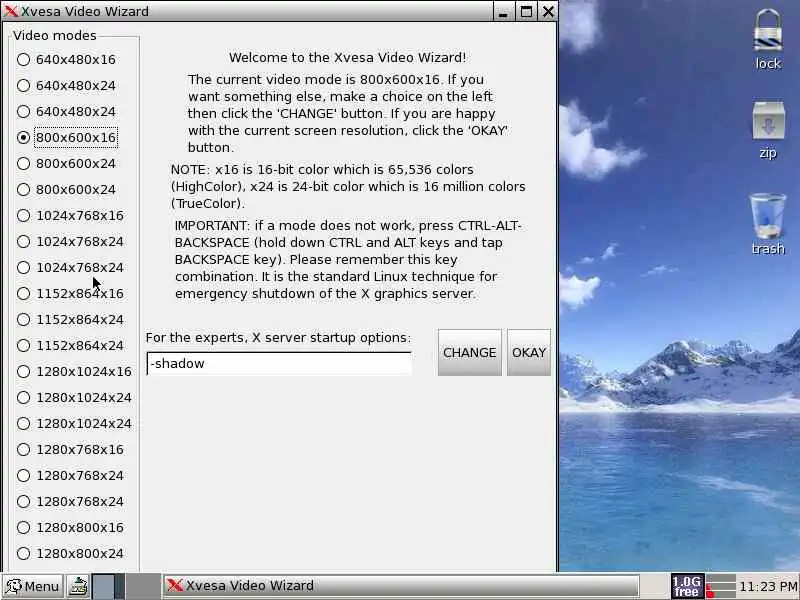Screen dimensions: 800x600
Task: Focus the X server startup options field
Action: tap(279, 363)
